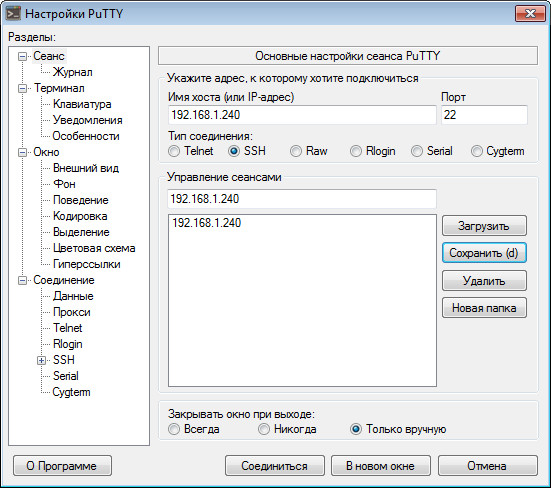
Task: Open Кодировка settings
Action: [80, 216]
